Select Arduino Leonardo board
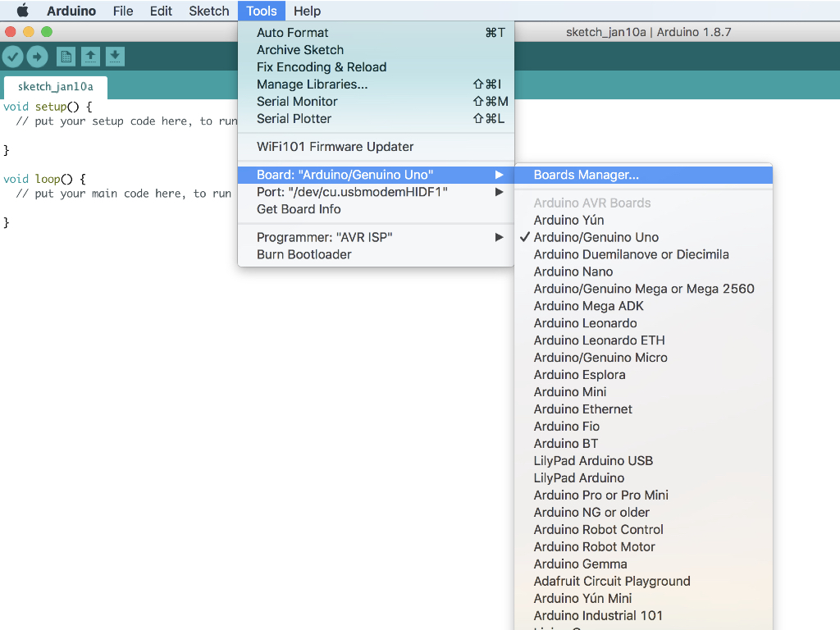The image size is (840, 630). 643,323
